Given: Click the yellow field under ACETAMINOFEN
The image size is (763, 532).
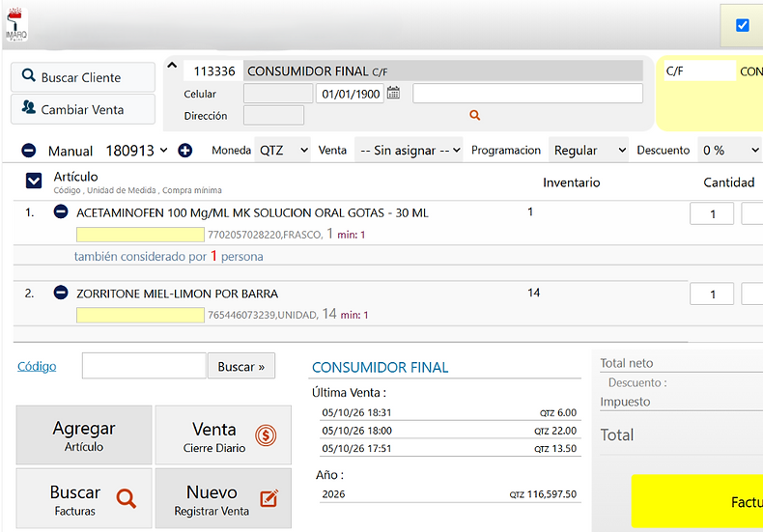Looking at the screenshot, I should [x=140, y=235].
